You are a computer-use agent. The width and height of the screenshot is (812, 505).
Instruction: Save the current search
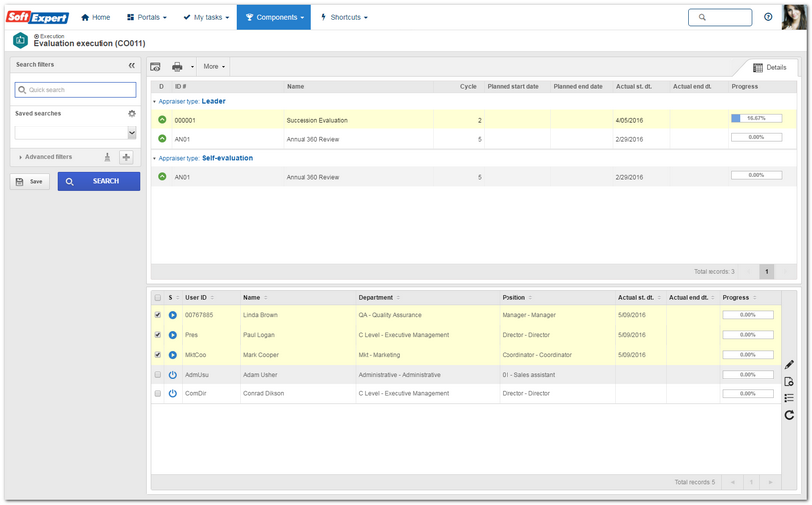pos(30,182)
